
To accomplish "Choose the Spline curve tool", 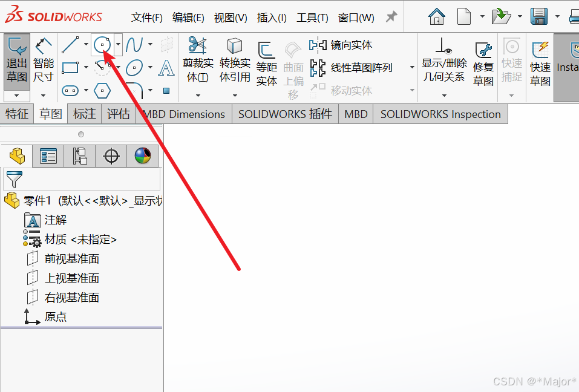I will (134, 44).
